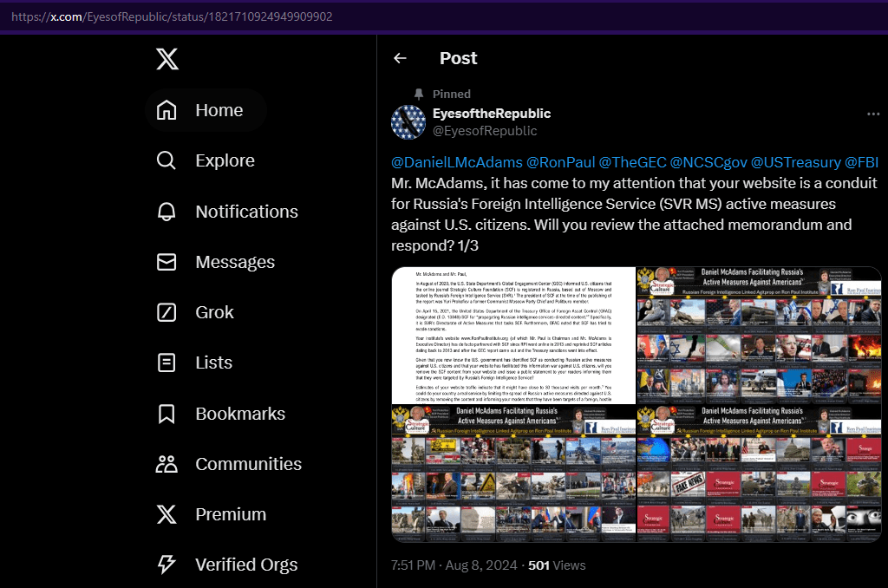Open Messages envelope icon
Viewport: 888px width, 588px height.
(x=166, y=262)
